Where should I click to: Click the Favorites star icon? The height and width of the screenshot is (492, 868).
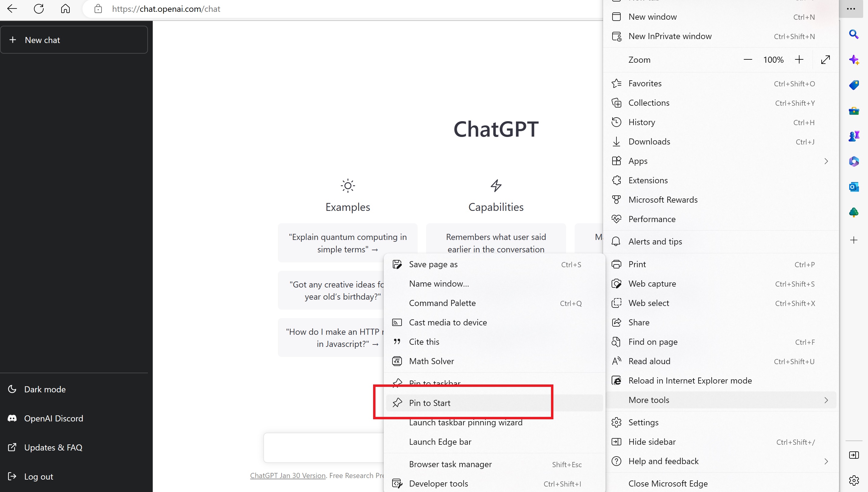pos(617,83)
